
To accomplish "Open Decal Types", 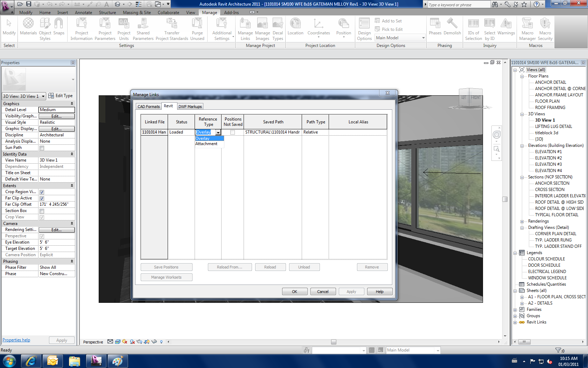I will pos(278,29).
